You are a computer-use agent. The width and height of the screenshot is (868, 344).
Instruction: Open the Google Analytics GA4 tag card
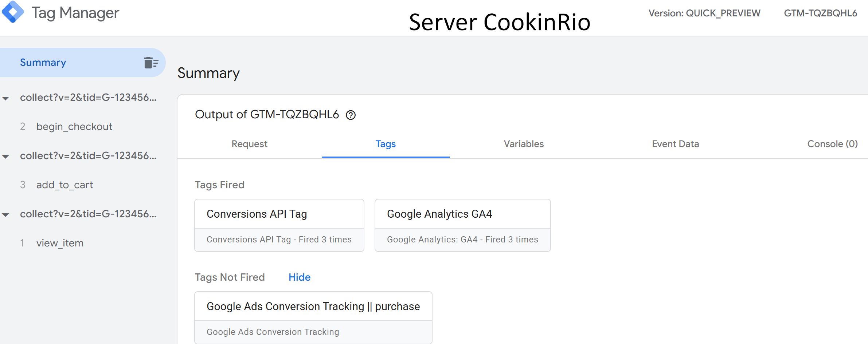[x=462, y=225]
